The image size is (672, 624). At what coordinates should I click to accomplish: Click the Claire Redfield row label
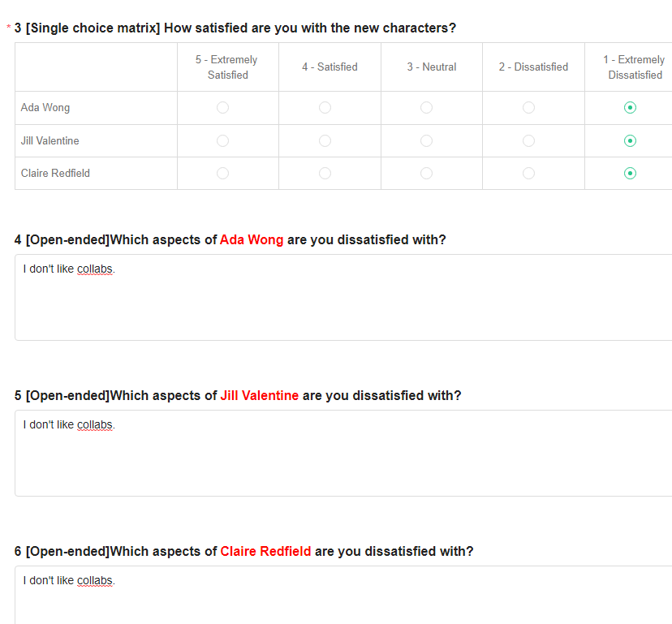tap(55, 173)
